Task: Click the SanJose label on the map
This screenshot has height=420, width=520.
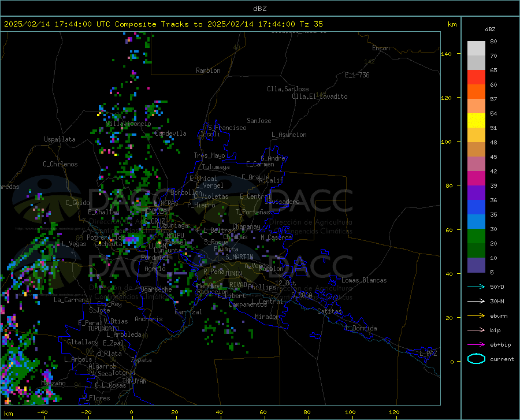Action: [259, 121]
